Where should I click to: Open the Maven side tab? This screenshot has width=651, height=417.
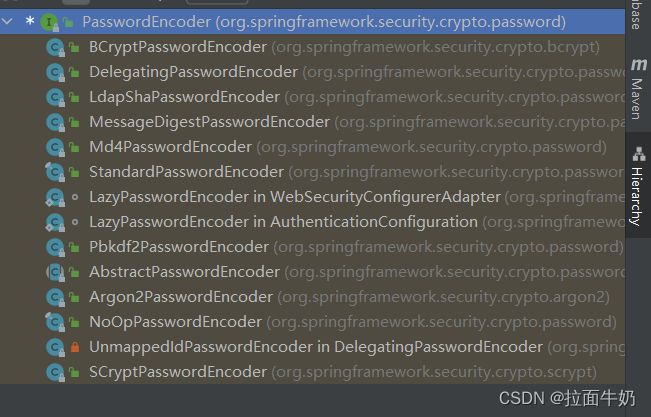pos(638,89)
